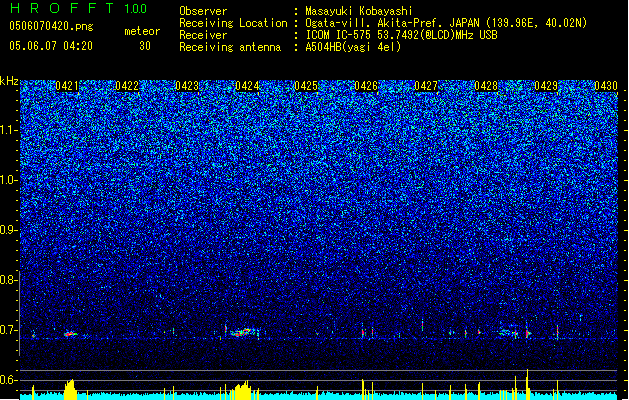Click the meteor count value 30
The height and width of the screenshot is (400, 629).
coord(145,46)
